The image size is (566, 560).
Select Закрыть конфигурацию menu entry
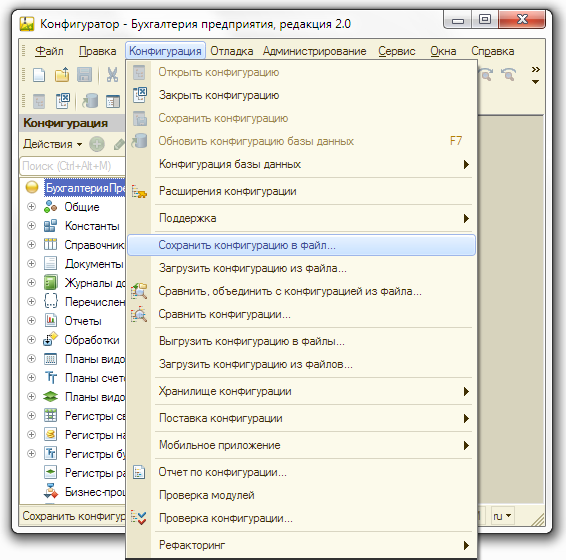(x=301, y=95)
